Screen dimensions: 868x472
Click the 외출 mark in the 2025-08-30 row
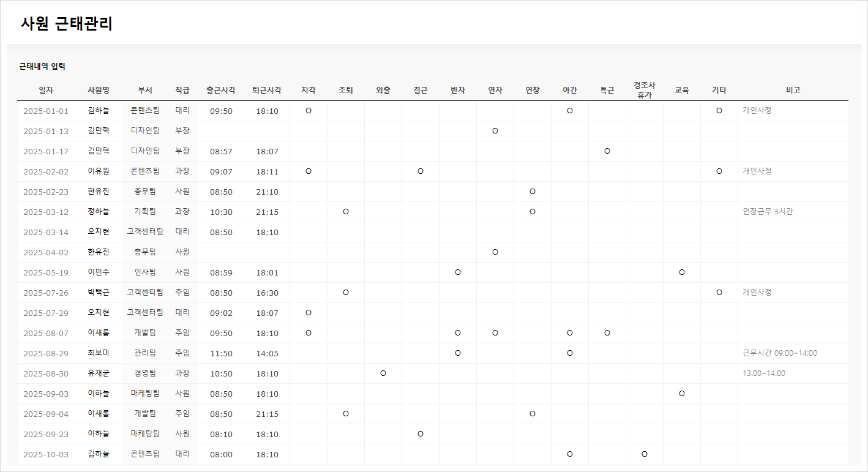coord(383,373)
